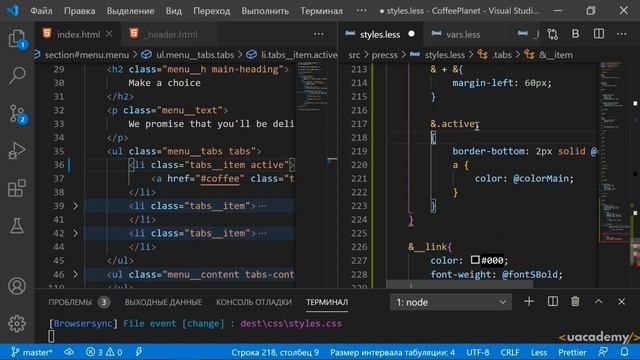The height and width of the screenshot is (360, 640).
Task: Expand folded code at line 39
Action: 76,206
